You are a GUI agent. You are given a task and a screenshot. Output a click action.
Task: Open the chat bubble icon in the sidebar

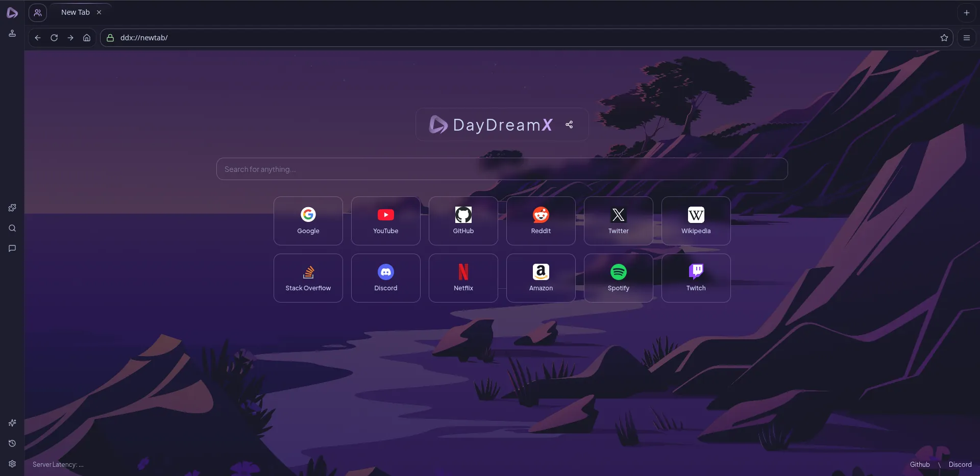[12, 248]
